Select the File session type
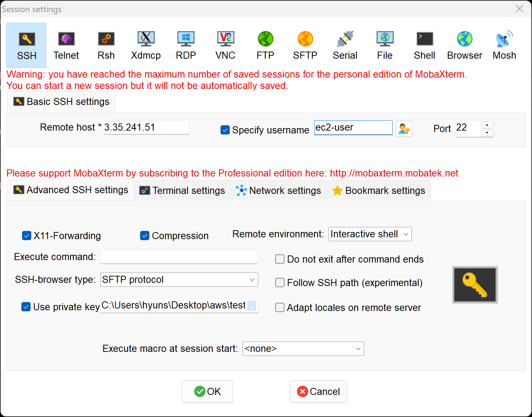Image resolution: width=532 pixels, height=417 pixels. click(385, 45)
